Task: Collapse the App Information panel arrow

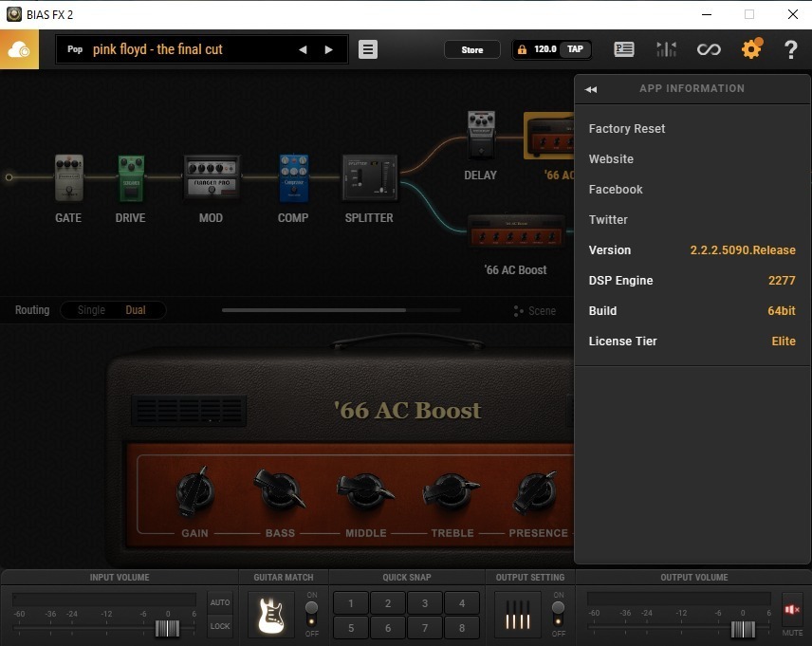Action: [591, 89]
